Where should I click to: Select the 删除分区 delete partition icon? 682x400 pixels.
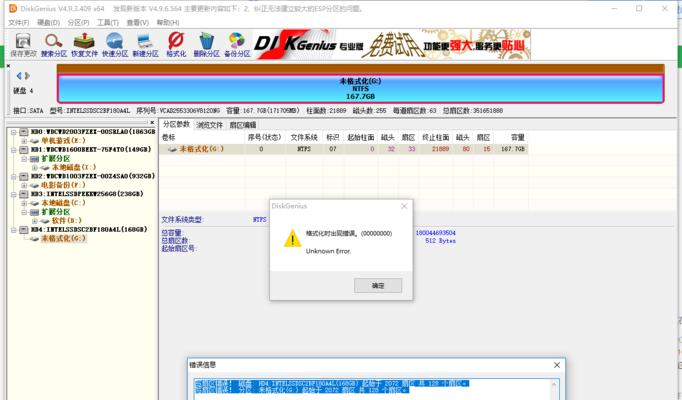207,45
